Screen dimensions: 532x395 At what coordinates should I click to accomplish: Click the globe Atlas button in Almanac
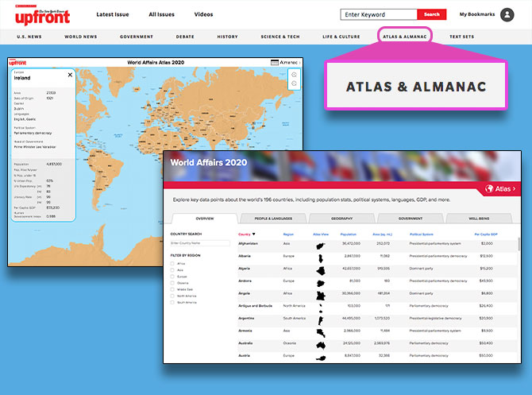point(501,189)
